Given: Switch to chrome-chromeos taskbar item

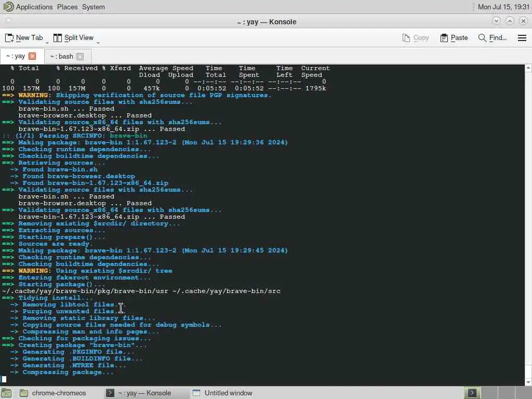Looking at the screenshot, I should 53,393.
